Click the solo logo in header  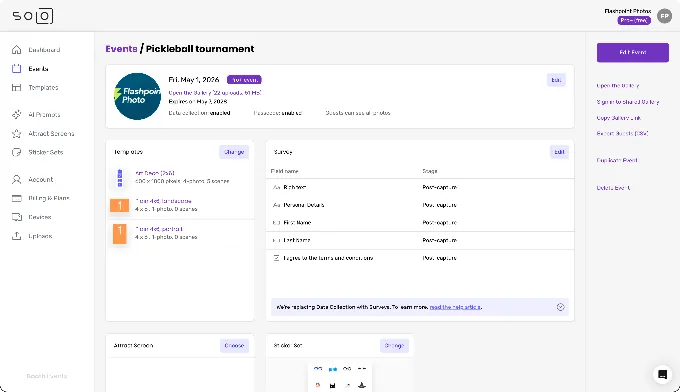coord(33,16)
